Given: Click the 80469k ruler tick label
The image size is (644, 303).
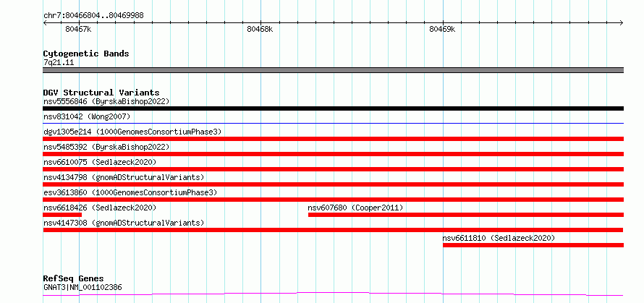Looking at the screenshot, I should tap(442, 29).
